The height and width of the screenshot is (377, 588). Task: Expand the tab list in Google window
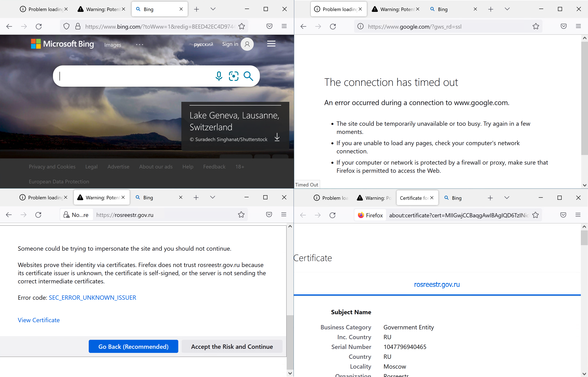click(x=507, y=9)
